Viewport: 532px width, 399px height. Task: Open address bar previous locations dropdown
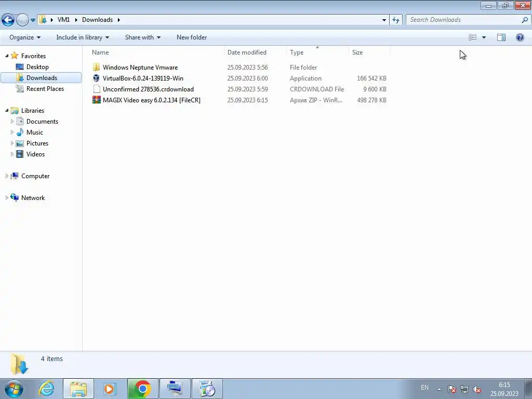pos(384,20)
